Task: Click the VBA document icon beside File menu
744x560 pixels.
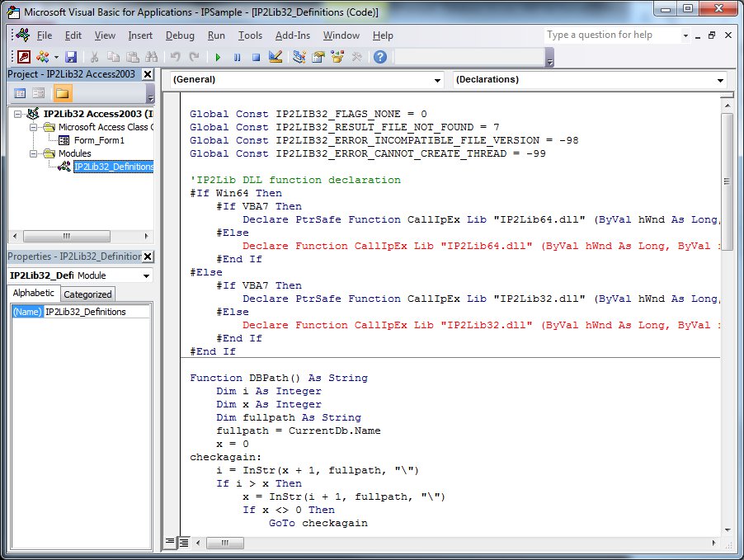Action: (x=22, y=35)
